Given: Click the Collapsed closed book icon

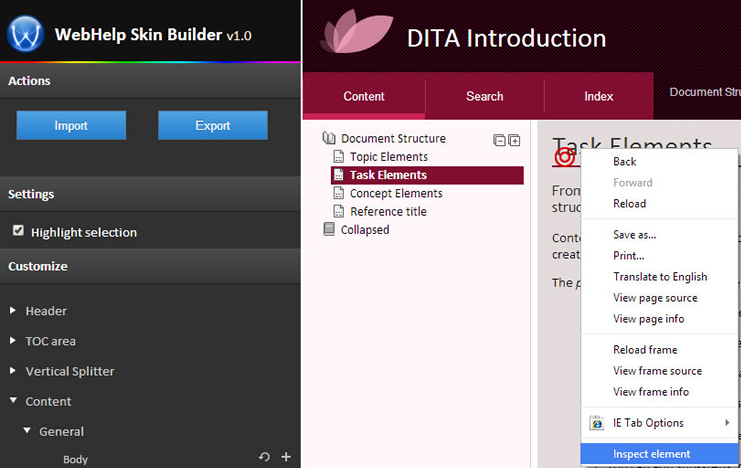Looking at the screenshot, I should click(x=329, y=229).
